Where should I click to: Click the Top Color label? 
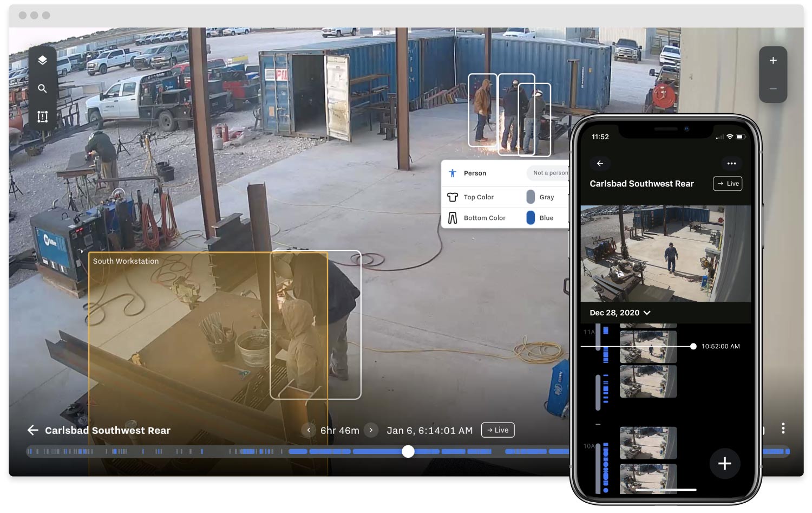479,197
